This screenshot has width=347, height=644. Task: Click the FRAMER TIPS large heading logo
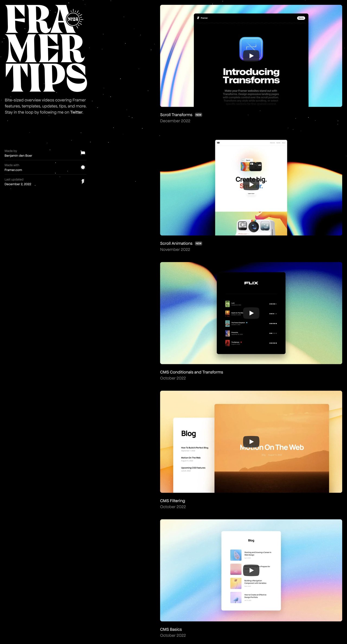(46, 49)
